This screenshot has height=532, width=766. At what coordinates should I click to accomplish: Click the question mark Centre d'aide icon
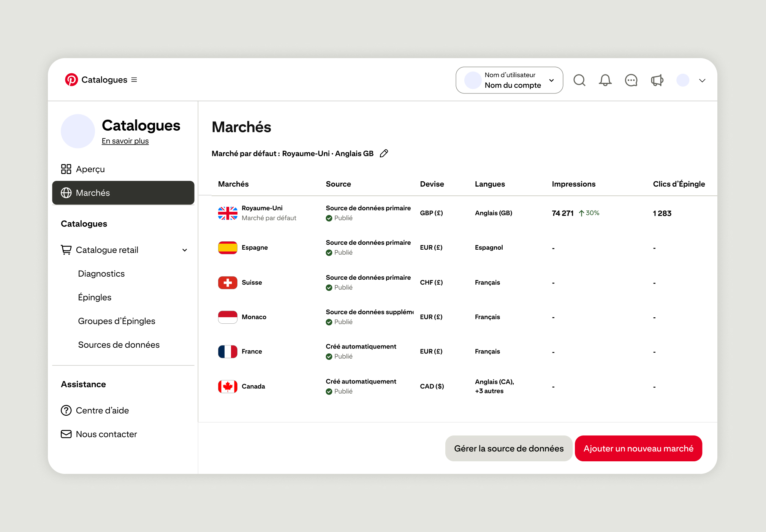click(x=66, y=410)
